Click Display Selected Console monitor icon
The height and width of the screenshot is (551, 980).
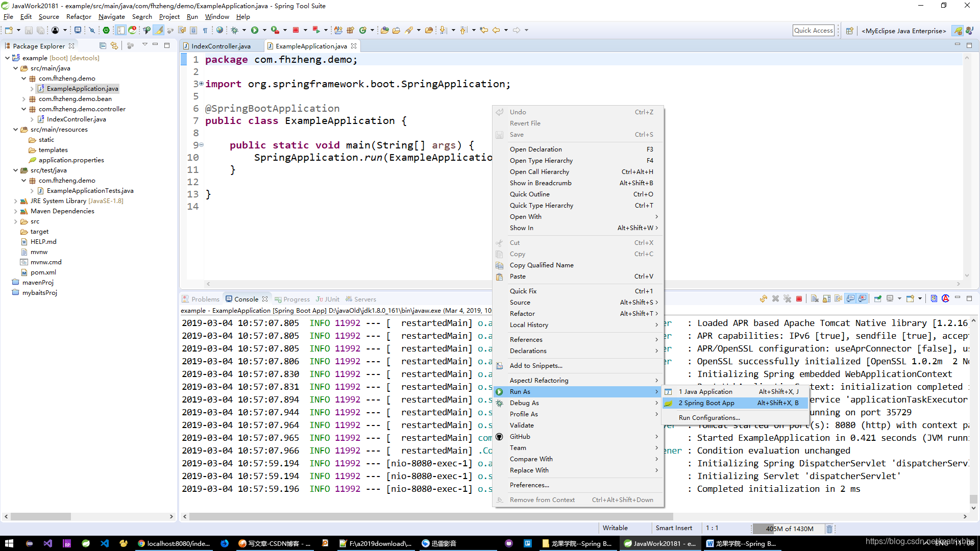click(x=890, y=299)
